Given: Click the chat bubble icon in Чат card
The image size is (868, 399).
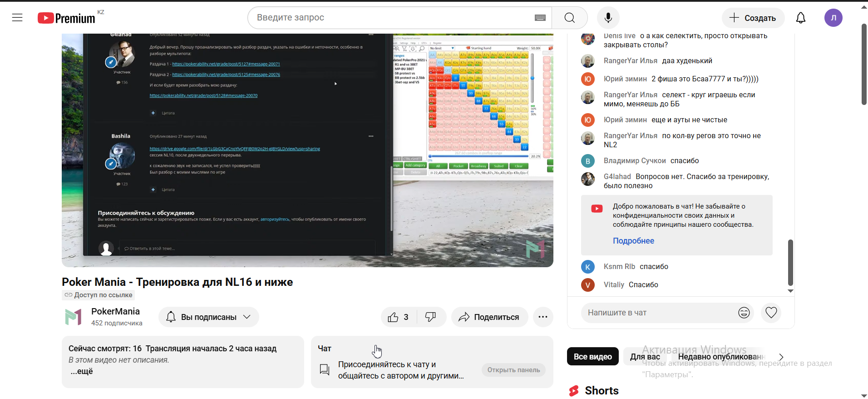Looking at the screenshot, I should (325, 370).
